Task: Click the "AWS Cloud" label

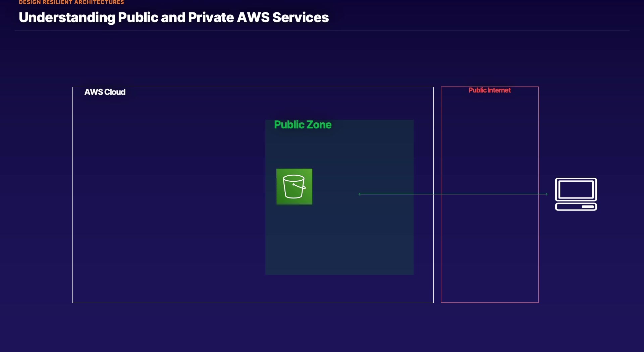Action: [105, 92]
